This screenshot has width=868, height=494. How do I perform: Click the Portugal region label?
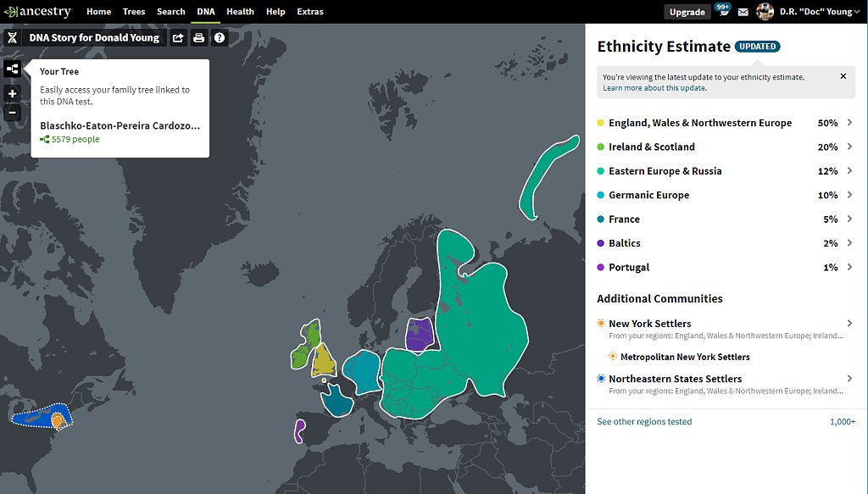click(x=629, y=267)
